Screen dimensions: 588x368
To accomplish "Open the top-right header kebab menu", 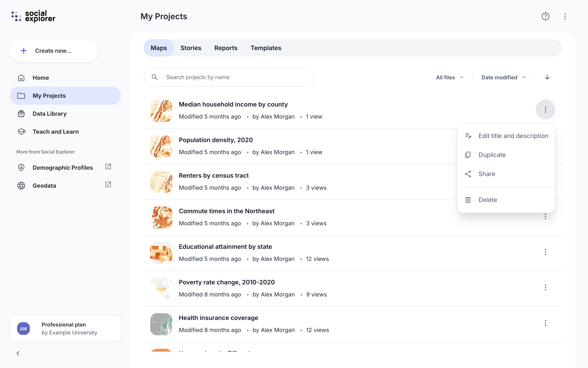I will click(x=565, y=16).
